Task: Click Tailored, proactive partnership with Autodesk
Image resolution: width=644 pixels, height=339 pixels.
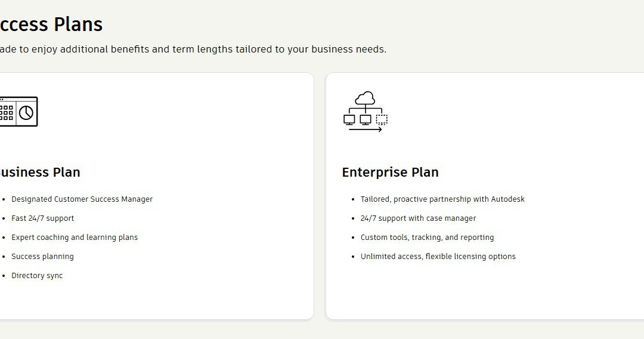Action: pyautogui.click(x=442, y=199)
